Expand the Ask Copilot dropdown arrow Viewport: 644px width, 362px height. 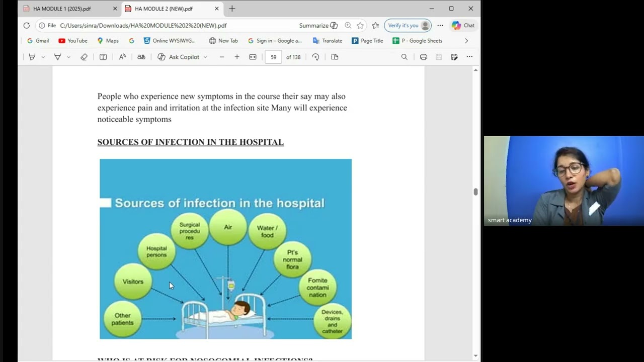click(205, 57)
